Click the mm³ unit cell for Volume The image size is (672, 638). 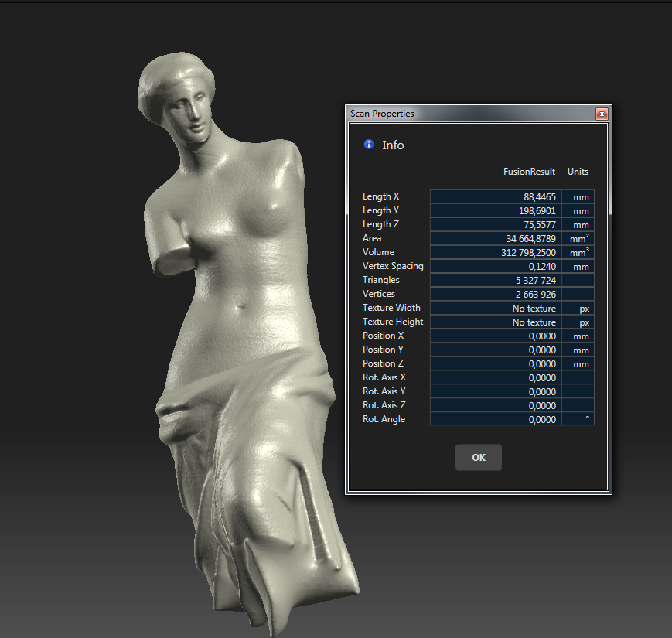pos(578,252)
